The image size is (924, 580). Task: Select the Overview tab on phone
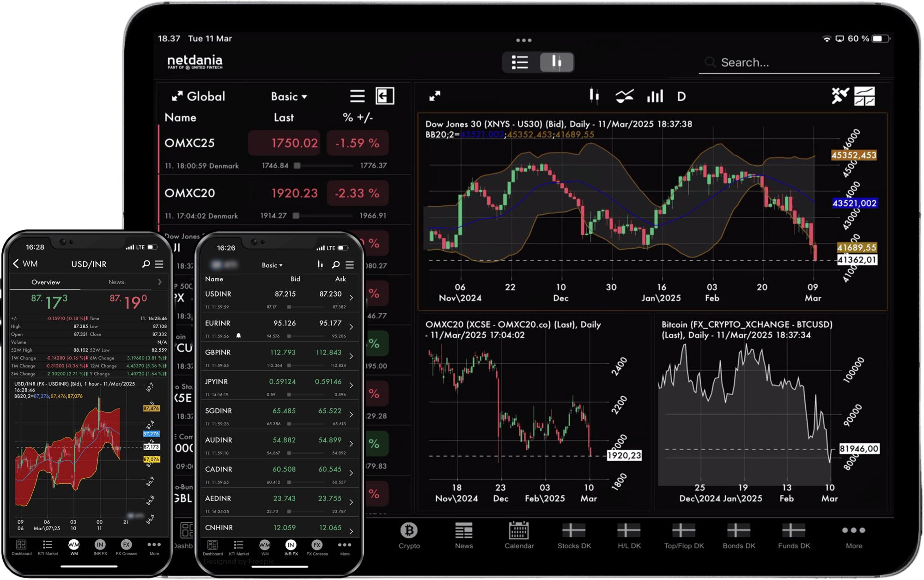[x=45, y=282]
